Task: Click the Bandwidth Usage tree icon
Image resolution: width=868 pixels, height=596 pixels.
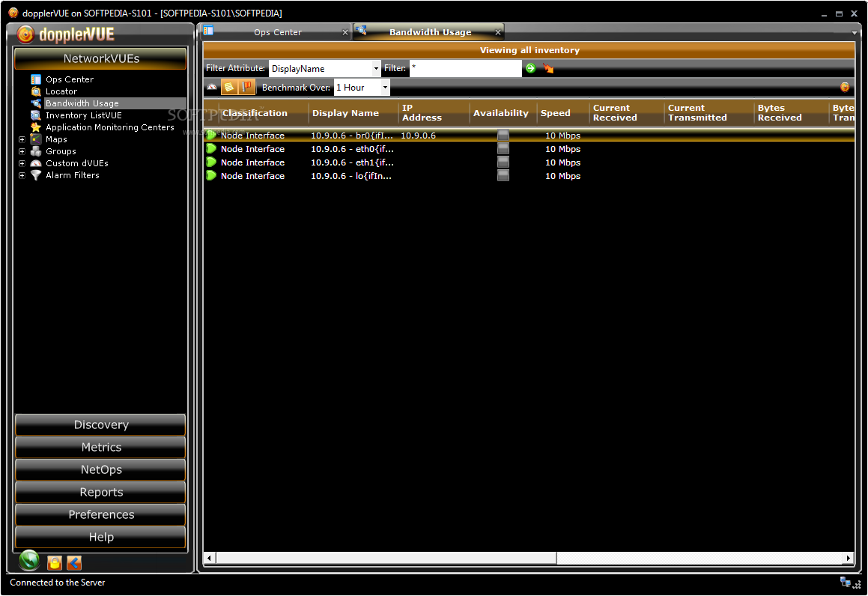Action: [x=36, y=103]
